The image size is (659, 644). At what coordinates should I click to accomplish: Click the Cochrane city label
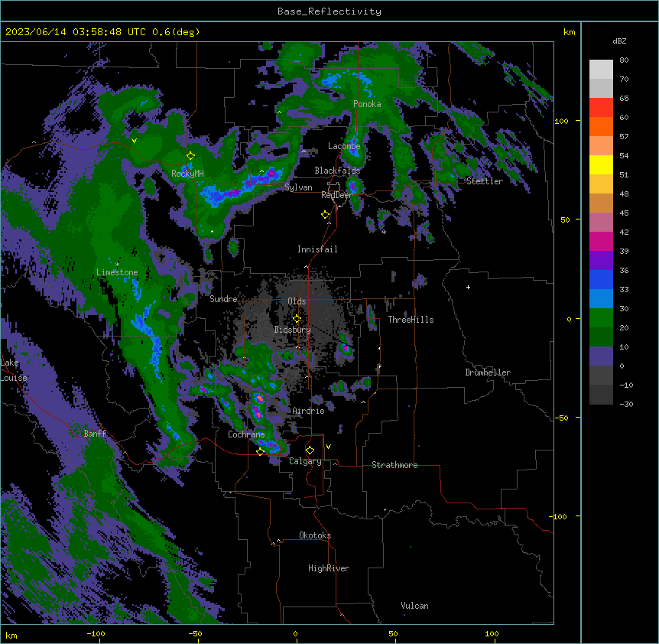[x=246, y=434]
